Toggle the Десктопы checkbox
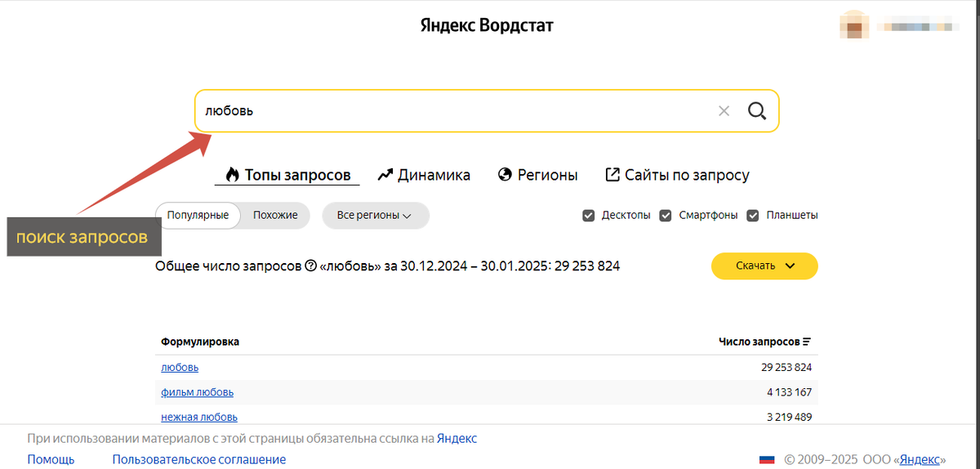Image resolution: width=980 pixels, height=469 pixels. [x=588, y=216]
